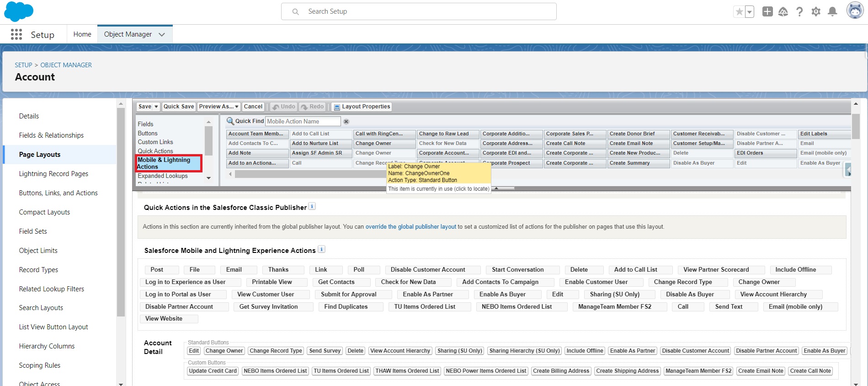
Task: Expand the Object Manager tab chevron
Action: click(162, 35)
